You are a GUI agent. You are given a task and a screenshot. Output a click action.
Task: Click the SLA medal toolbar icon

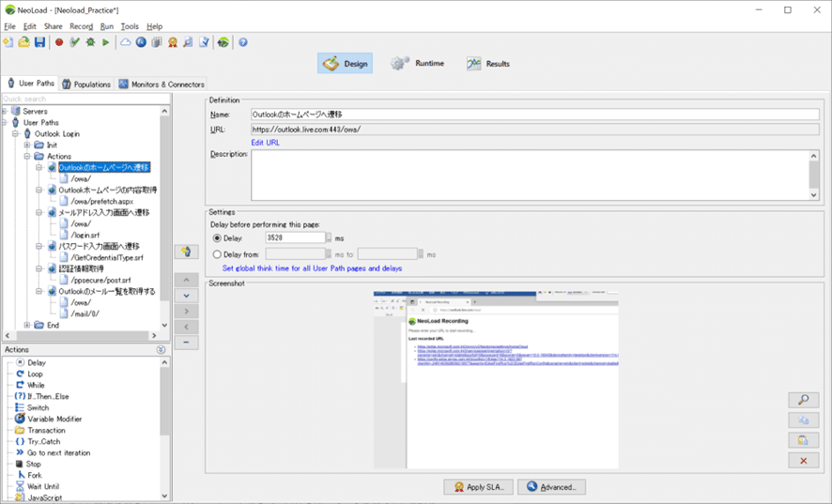tap(173, 42)
